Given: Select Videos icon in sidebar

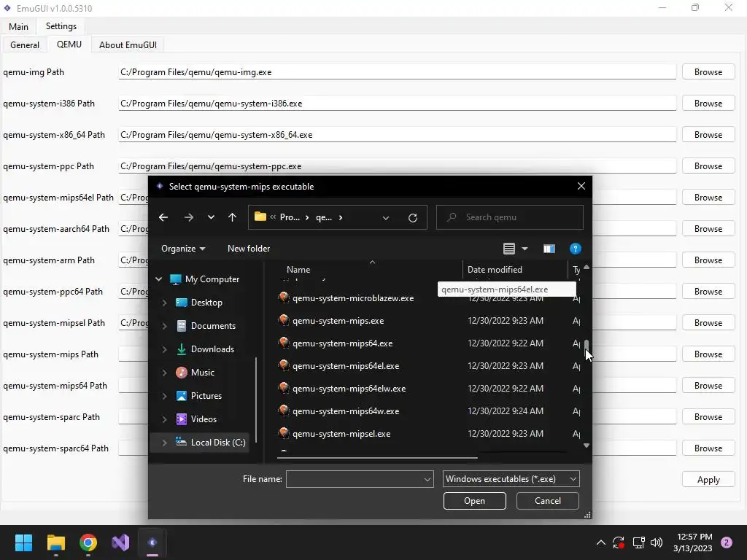Looking at the screenshot, I should pyautogui.click(x=182, y=419).
